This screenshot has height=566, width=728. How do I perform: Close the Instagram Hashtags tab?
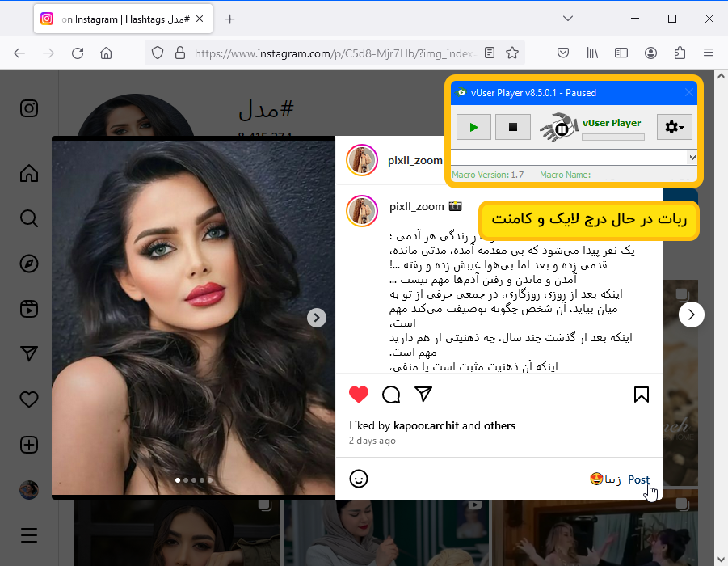(200, 19)
